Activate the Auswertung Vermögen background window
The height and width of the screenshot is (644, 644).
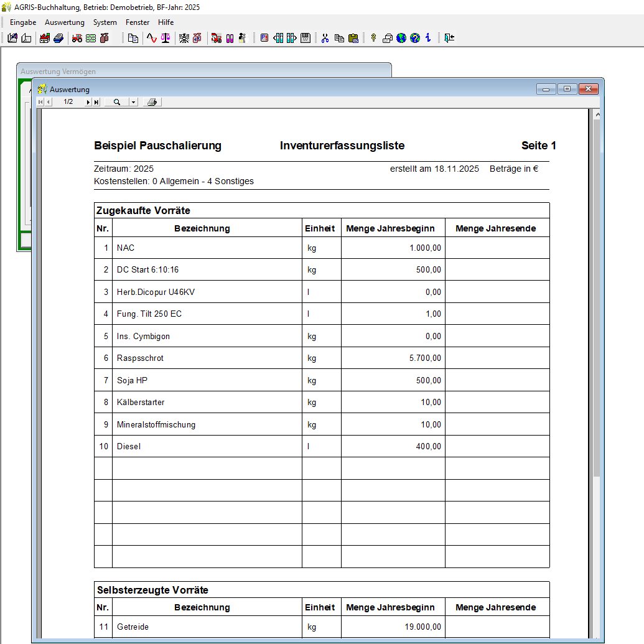click(187, 71)
